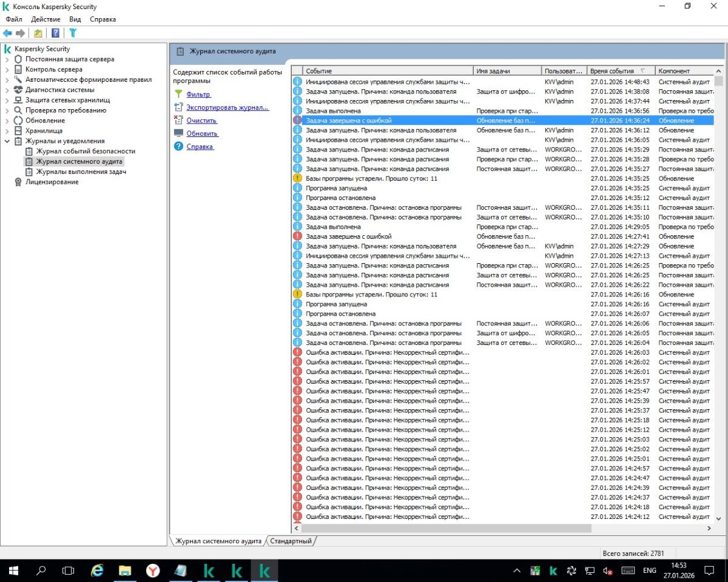Open the Файл menu
Screen dimensions: 728x582
[x=14, y=19]
